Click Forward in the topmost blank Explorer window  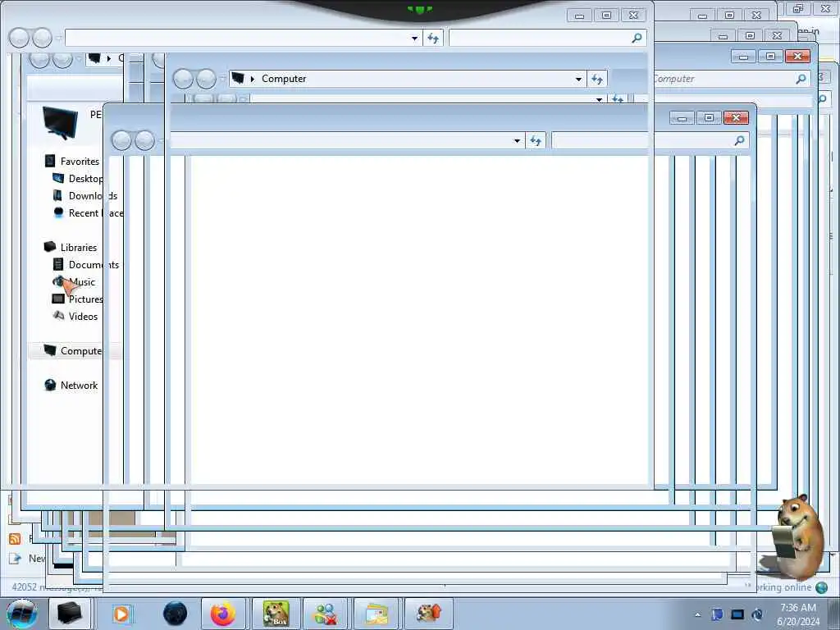click(x=42, y=38)
